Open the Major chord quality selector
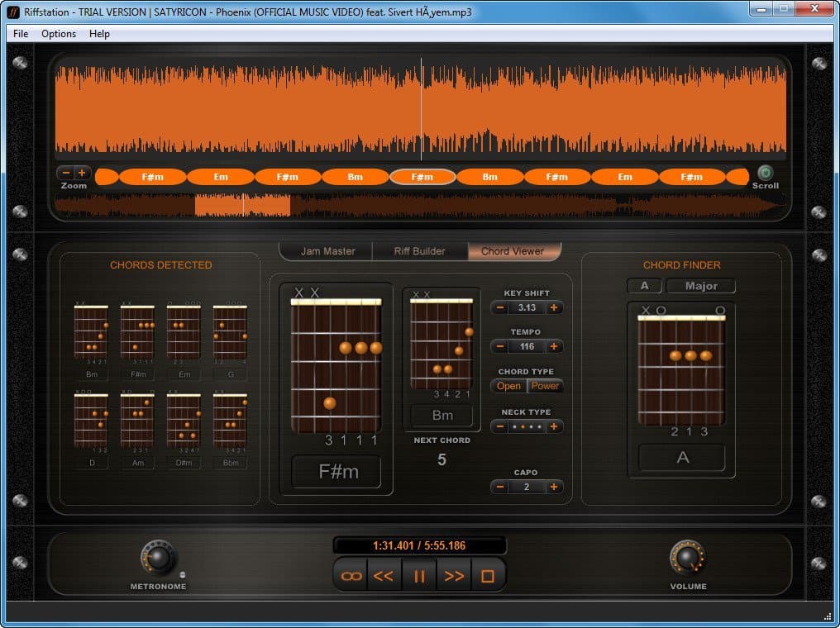 click(x=702, y=286)
